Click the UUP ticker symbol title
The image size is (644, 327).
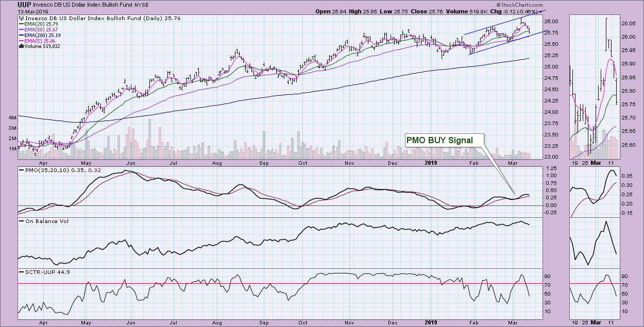[x=10, y=5]
